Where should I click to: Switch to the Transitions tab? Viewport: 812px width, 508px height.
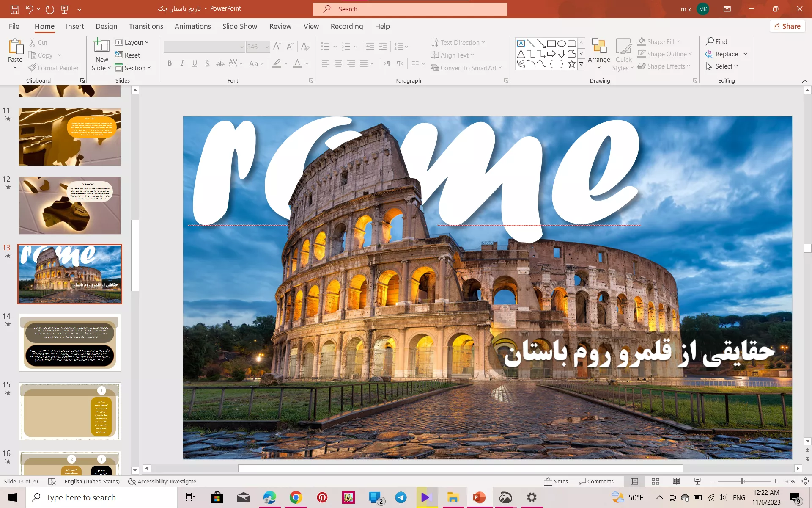point(146,26)
